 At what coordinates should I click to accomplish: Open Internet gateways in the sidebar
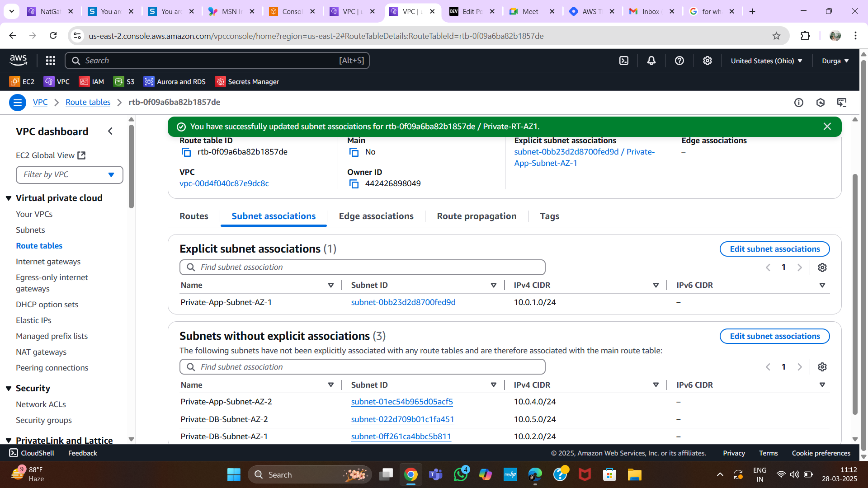[48, 262]
